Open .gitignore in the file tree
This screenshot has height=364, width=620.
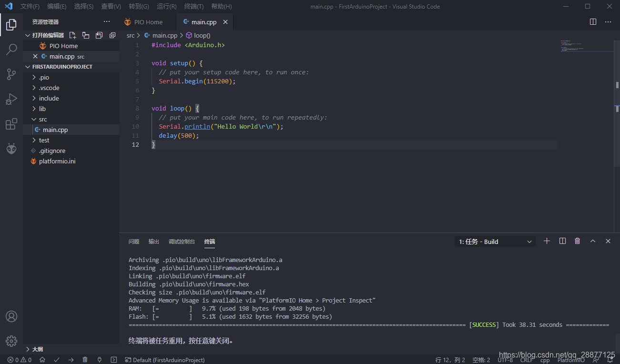pos(71,151)
